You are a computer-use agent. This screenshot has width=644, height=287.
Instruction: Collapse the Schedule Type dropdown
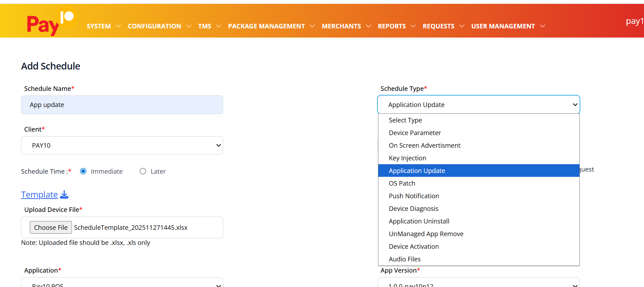[x=478, y=105]
